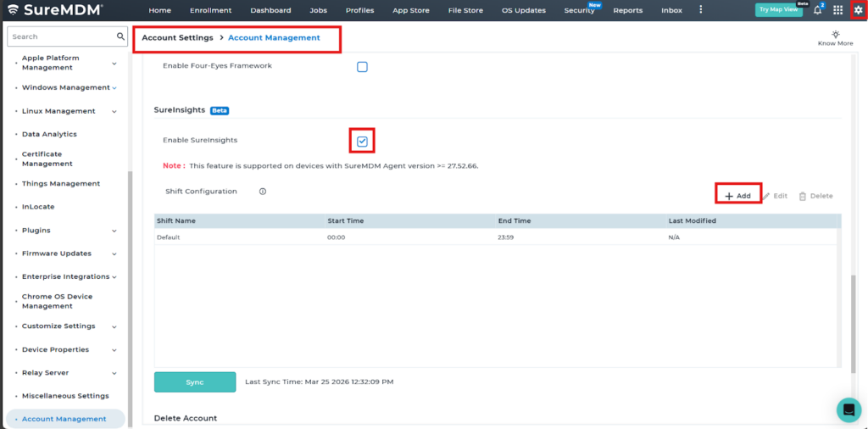Image resolution: width=868 pixels, height=429 pixels.
Task: Add a new shift configuration
Action: pos(737,196)
